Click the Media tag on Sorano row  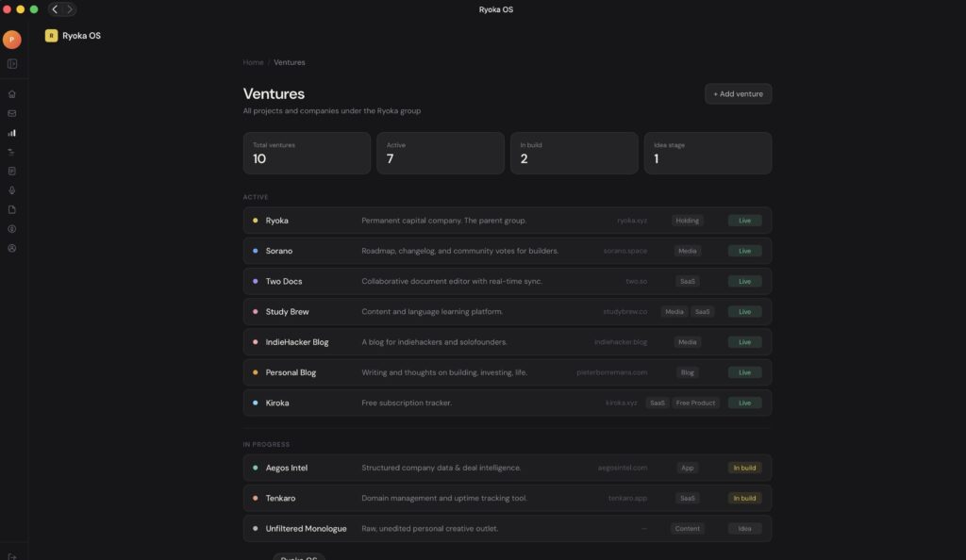click(687, 251)
